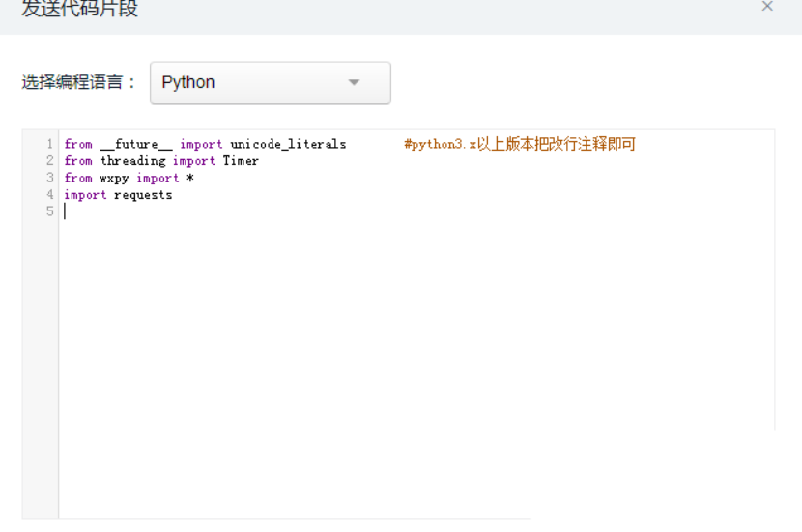Click on the word Timer

pyautogui.click(x=241, y=161)
